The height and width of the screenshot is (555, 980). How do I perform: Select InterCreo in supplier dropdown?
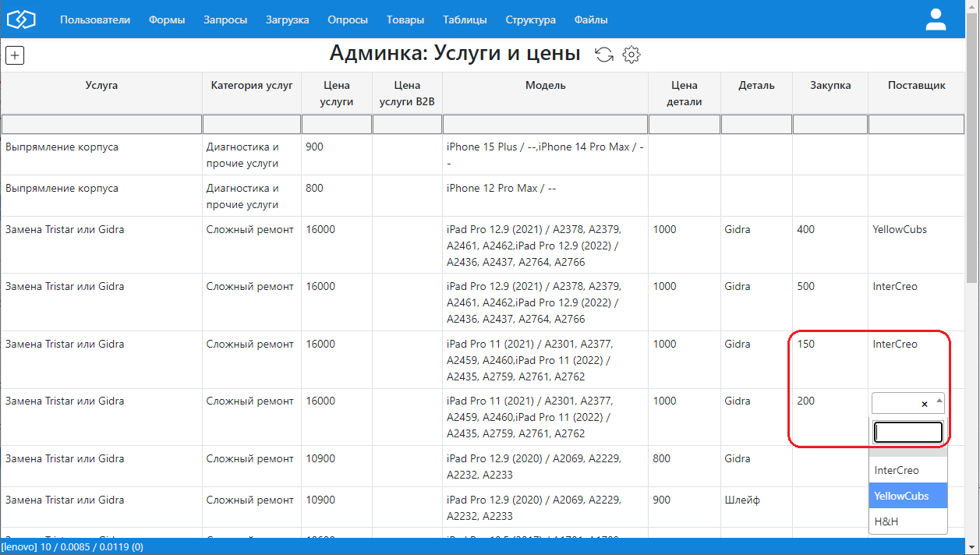[908, 470]
